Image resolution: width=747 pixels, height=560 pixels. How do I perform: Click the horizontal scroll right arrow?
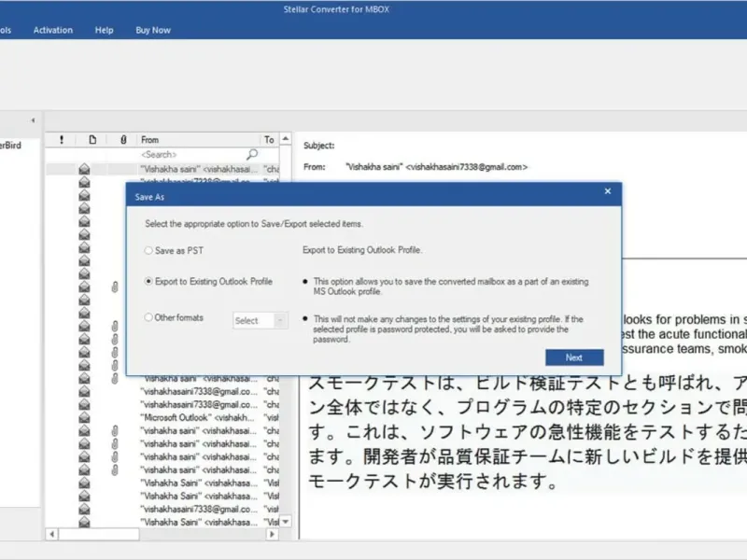[272, 534]
